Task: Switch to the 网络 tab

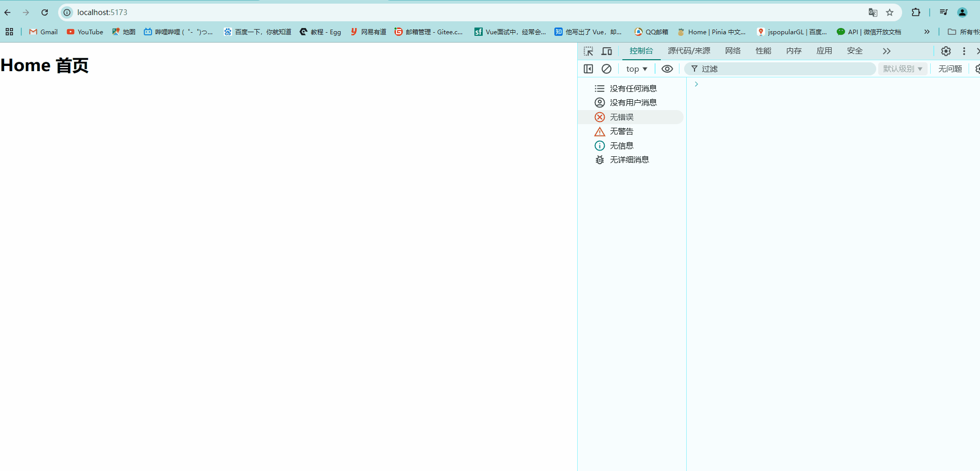Action: click(x=733, y=51)
